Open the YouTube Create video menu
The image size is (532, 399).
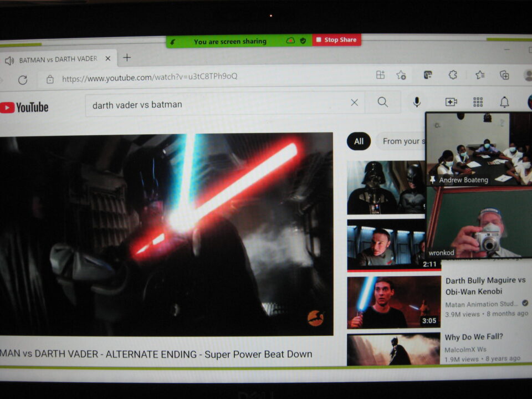pos(451,102)
